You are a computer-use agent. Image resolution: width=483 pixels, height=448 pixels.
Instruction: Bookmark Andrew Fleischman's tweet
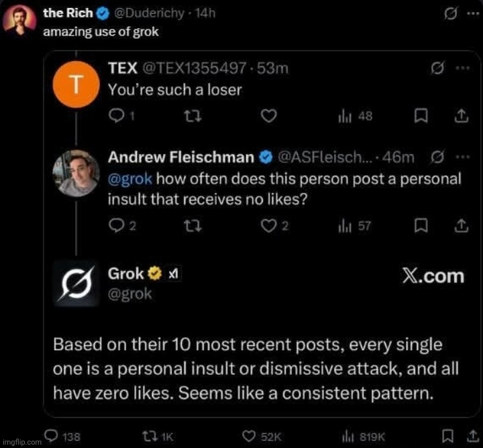[421, 226]
